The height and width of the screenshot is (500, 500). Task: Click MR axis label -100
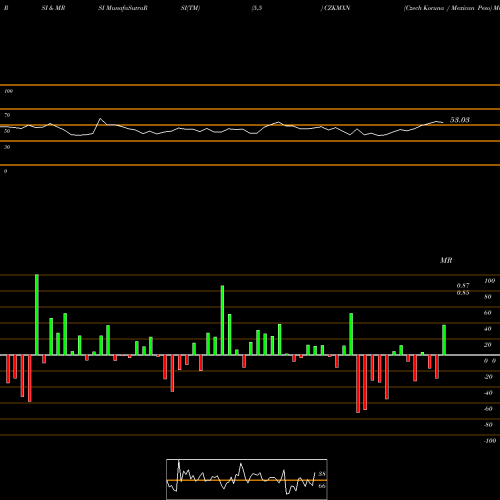490,441
